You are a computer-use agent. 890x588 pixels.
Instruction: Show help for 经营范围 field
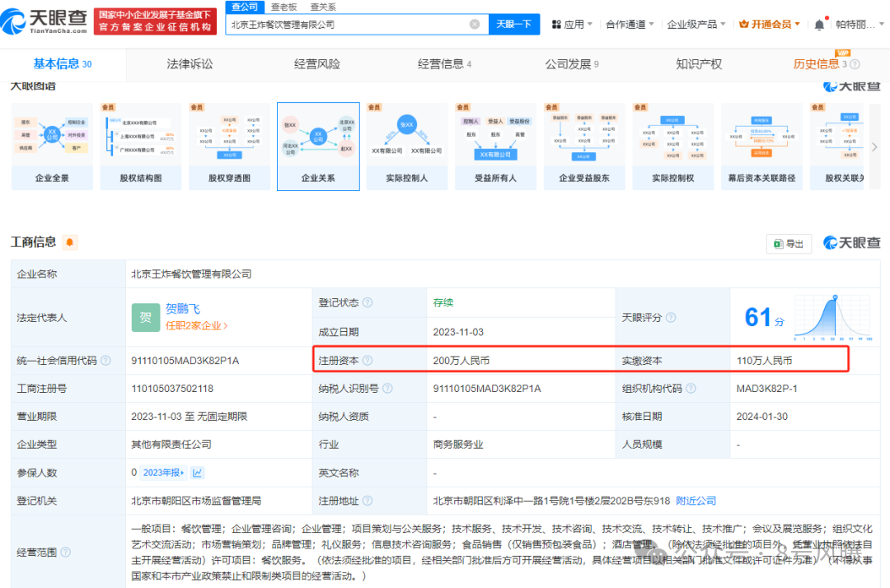(x=65, y=552)
